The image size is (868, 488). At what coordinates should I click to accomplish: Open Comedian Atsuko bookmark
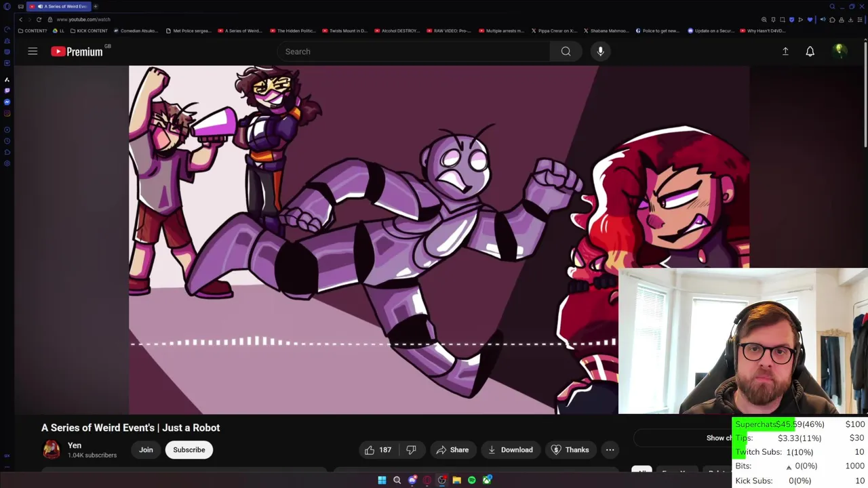(136, 30)
